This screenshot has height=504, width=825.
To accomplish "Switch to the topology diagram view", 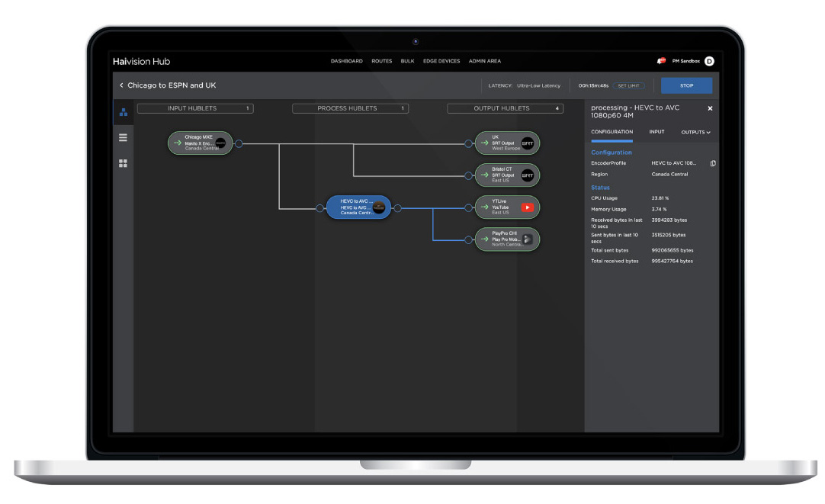I will (123, 112).
